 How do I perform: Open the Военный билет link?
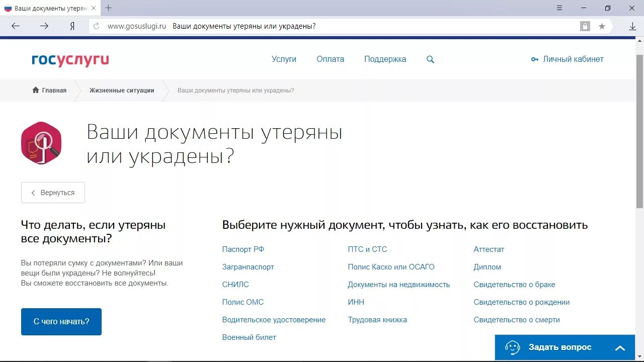coord(249,337)
